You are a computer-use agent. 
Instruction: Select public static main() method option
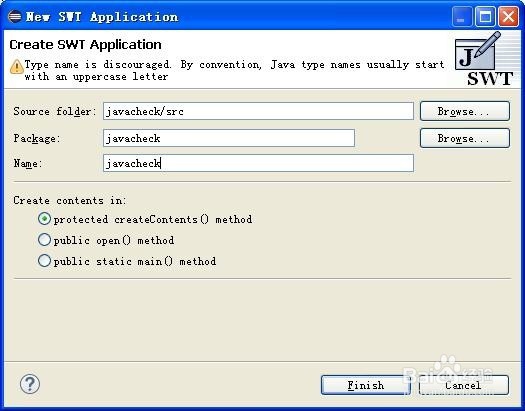(x=127, y=261)
